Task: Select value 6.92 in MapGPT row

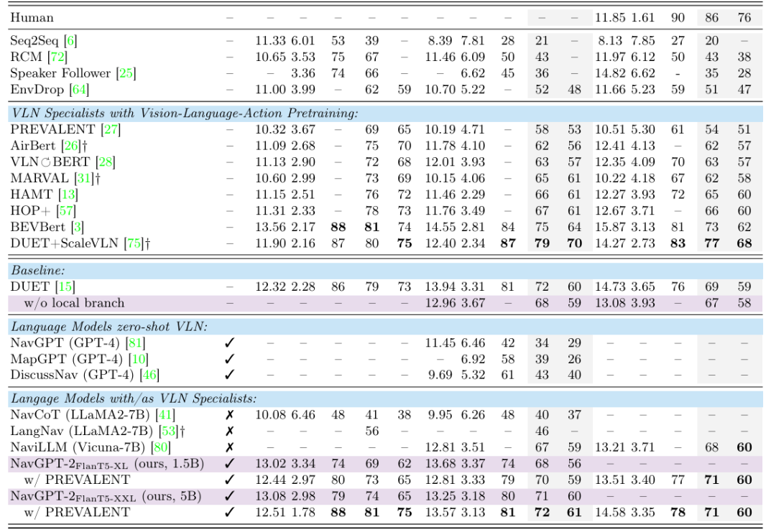Action: pyautogui.click(x=473, y=360)
